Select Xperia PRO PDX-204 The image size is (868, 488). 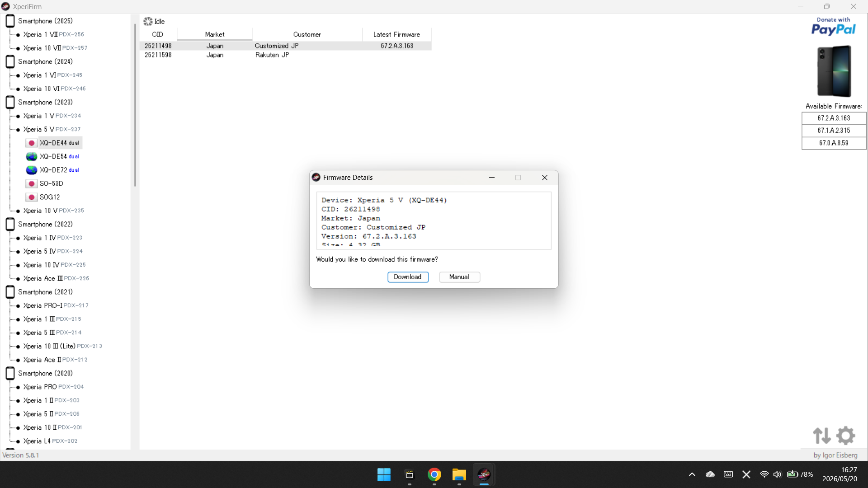pos(53,387)
